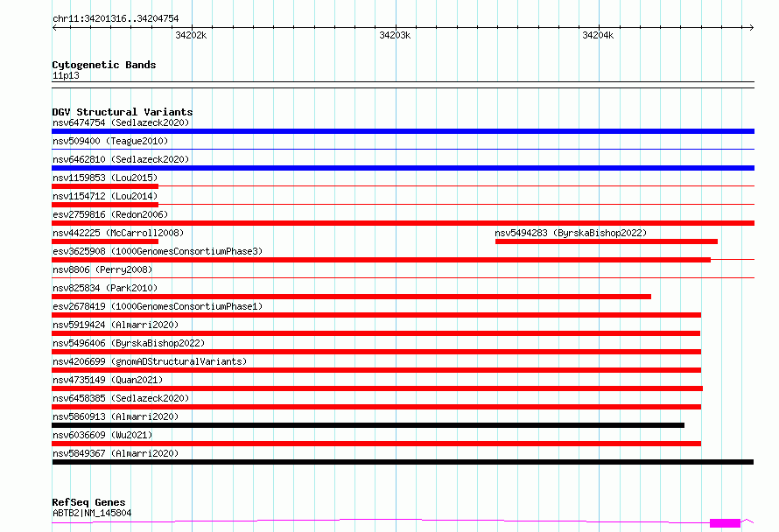
Task: Select nsv825834 (Park2010) label
Action: [x=105, y=288]
